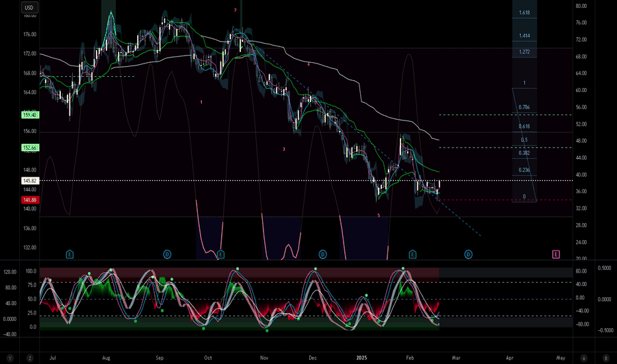Select pink wave label 4 near the white moving average

308,64
